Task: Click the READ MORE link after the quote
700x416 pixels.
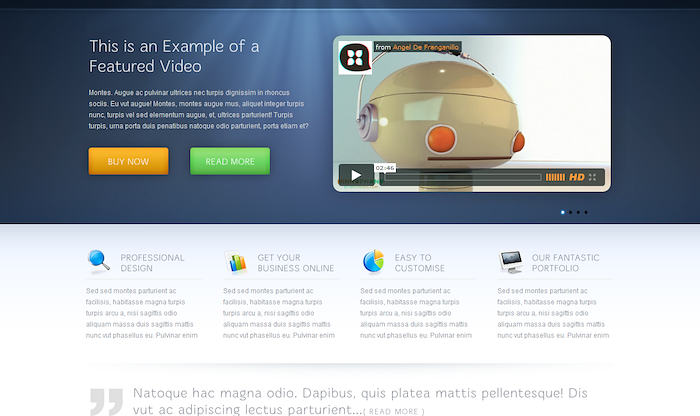Action: 394,412
